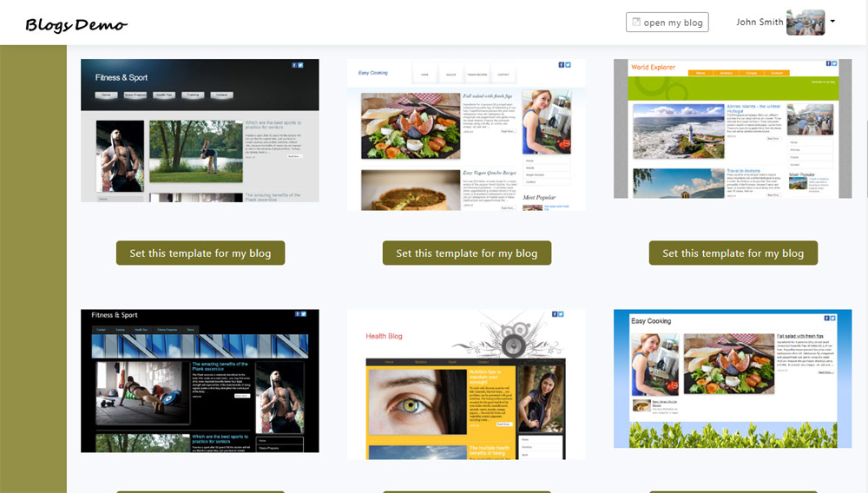Image resolution: width=868 pixels, height=493 pixels.
Task: Click the external link icon in open my blog
Action: (635, 23)
